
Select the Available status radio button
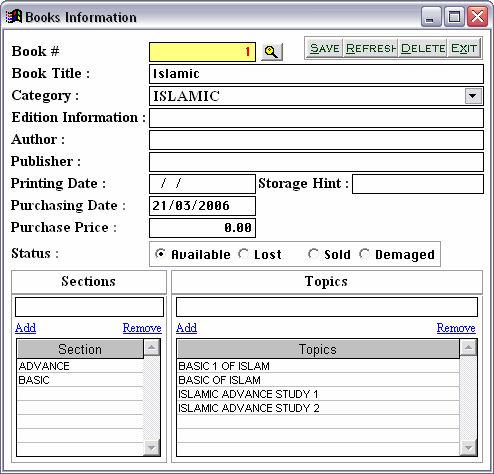point(161,254)
